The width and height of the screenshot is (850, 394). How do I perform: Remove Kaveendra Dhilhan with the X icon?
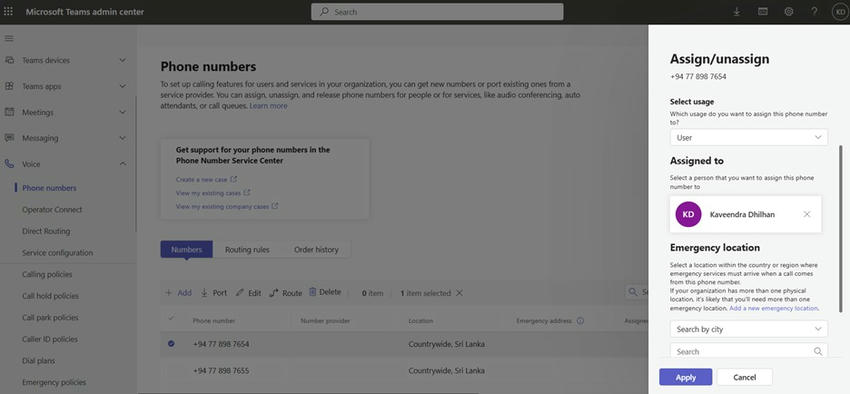[807, 214]
